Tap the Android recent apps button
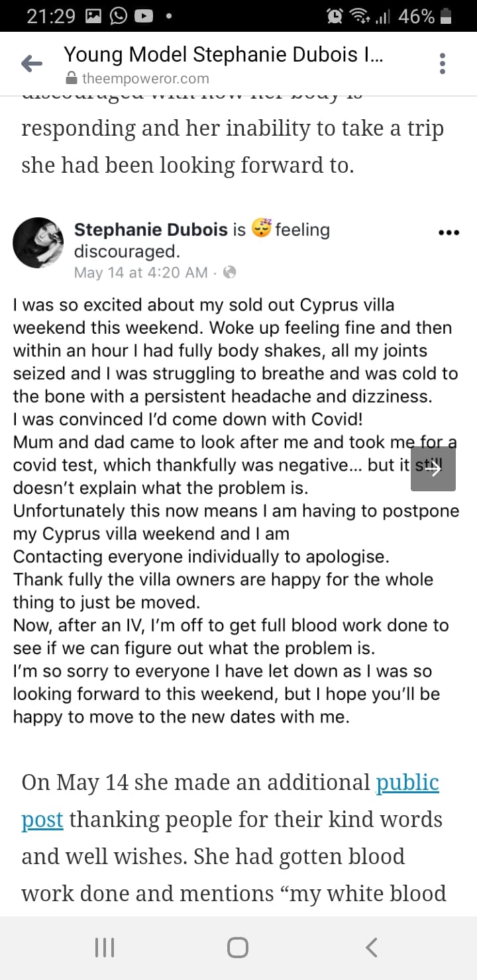Viewport: 477px width, 980px height. click(105, 948)
